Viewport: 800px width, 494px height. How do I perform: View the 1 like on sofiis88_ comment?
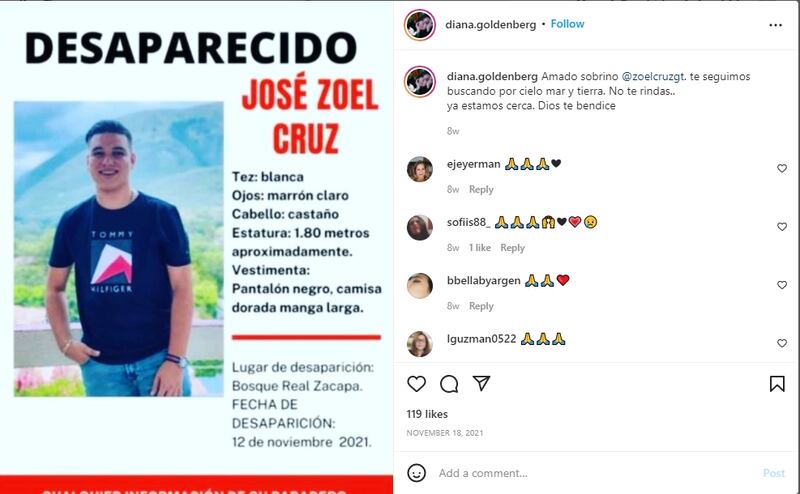point(480,248)
